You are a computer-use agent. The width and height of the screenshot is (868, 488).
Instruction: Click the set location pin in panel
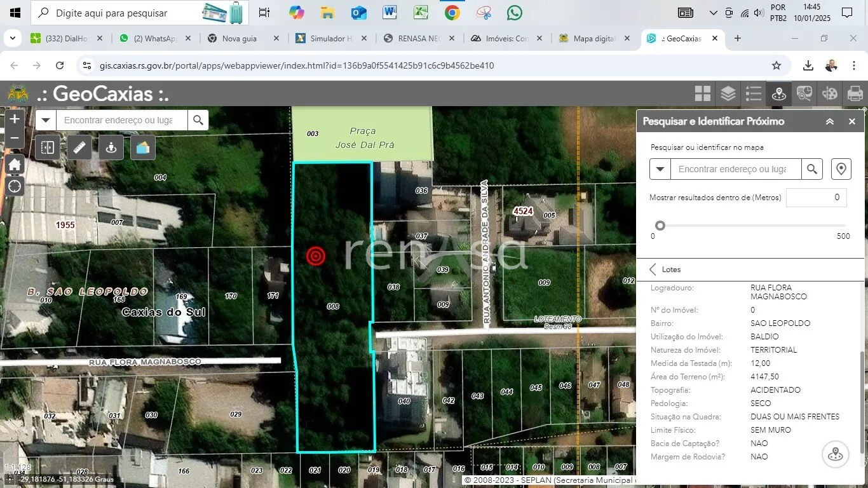coord(841,169)
